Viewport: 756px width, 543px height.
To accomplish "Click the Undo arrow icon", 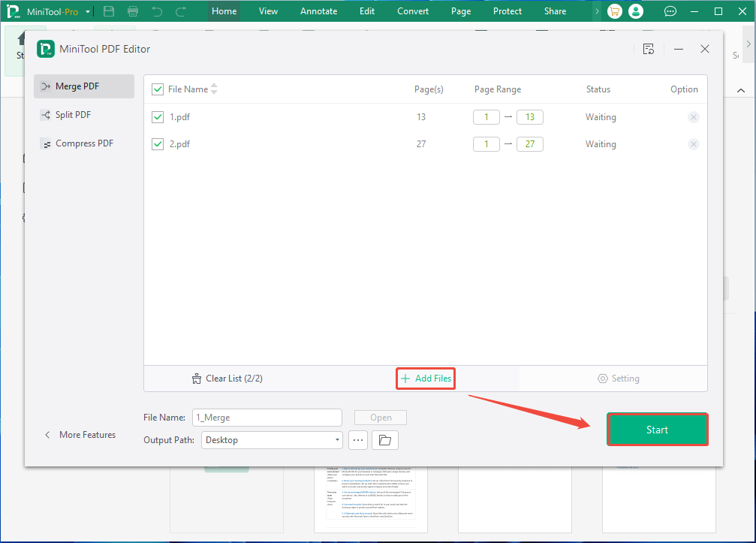I will (158, 11).
